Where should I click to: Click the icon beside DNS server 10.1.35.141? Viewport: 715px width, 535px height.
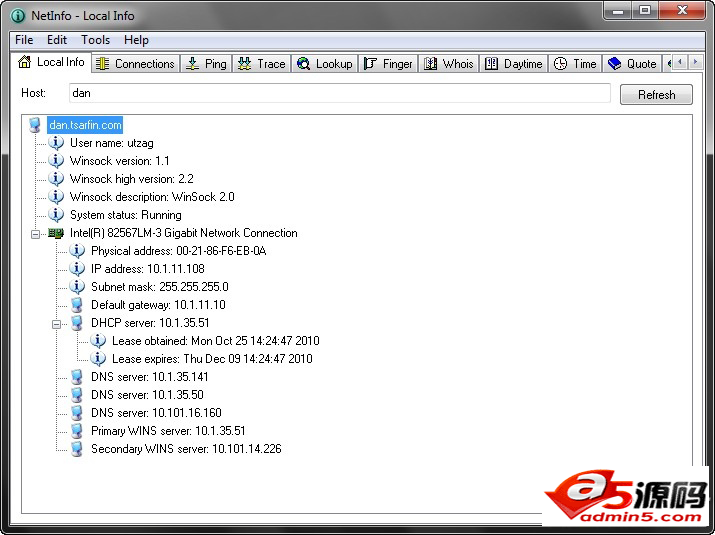(77, 377)
